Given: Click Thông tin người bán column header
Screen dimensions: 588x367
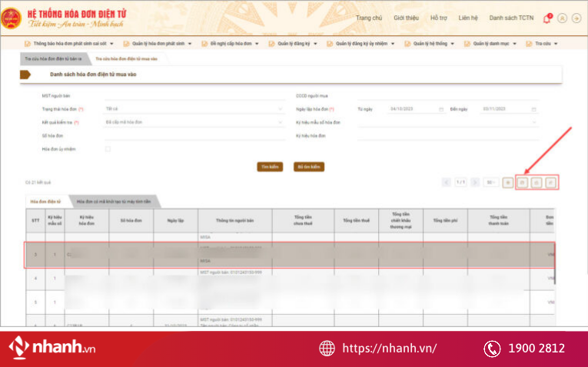Looking at the screenshot, I should coord(234,220).
